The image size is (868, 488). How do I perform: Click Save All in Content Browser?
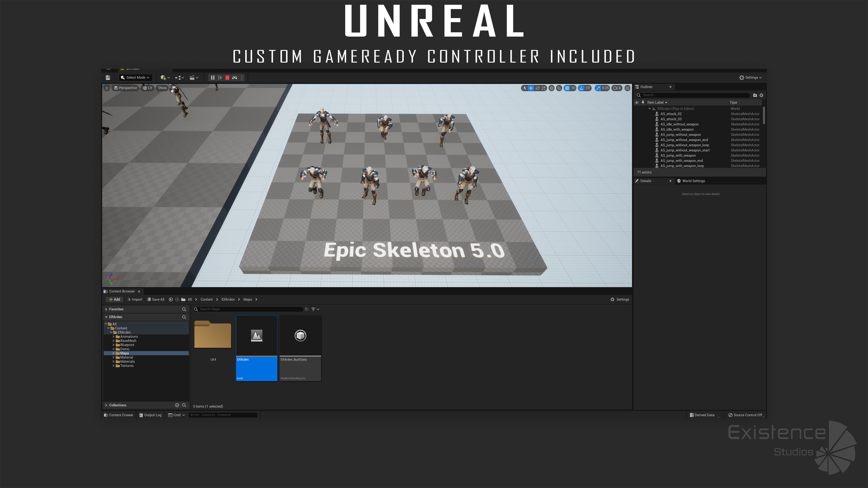click(x=156, y=299)
